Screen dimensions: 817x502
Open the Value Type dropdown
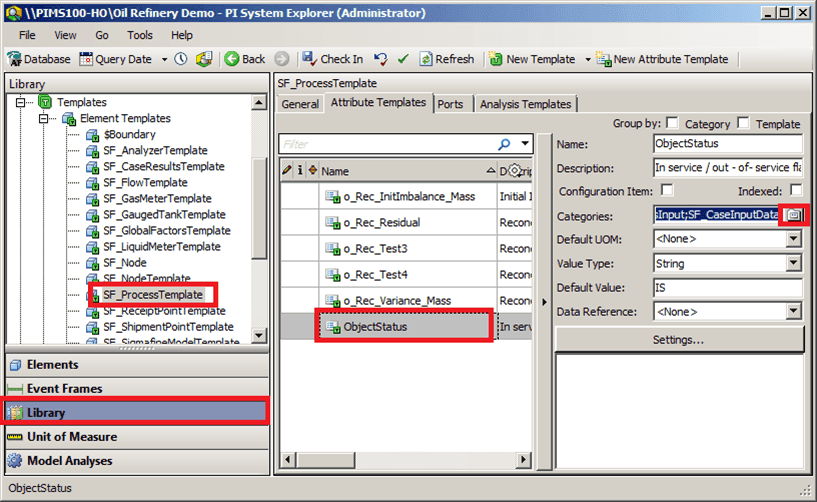(793, 263)
